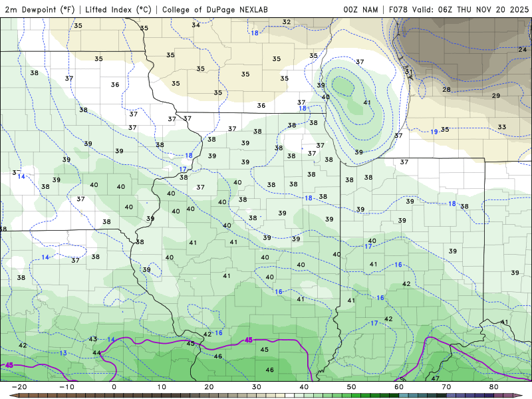The width and height of the screenshot is (532, 399).
Task: Click the 20 tick label on the color scale
Action: click(x=209, y=387)
